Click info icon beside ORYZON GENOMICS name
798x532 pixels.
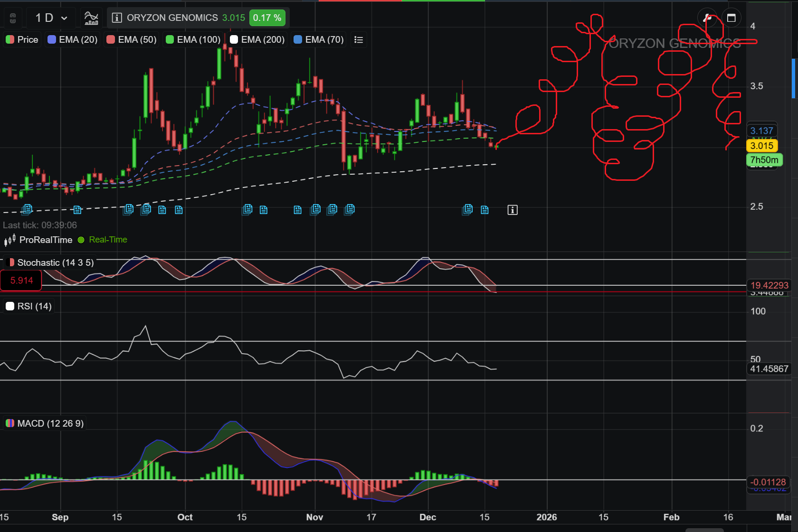(x=116, y=18)
